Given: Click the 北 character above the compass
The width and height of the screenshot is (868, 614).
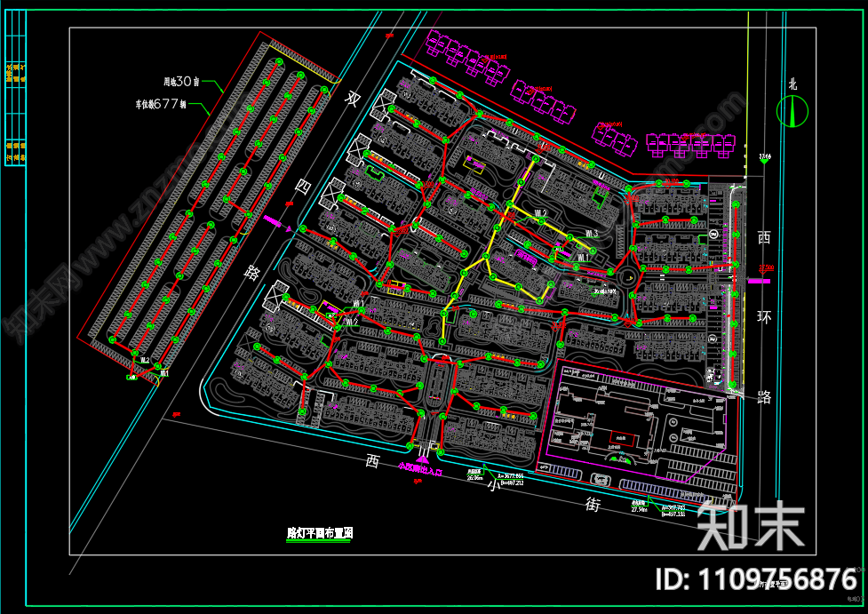Looking at the screenshot, I should click(792, 84).
